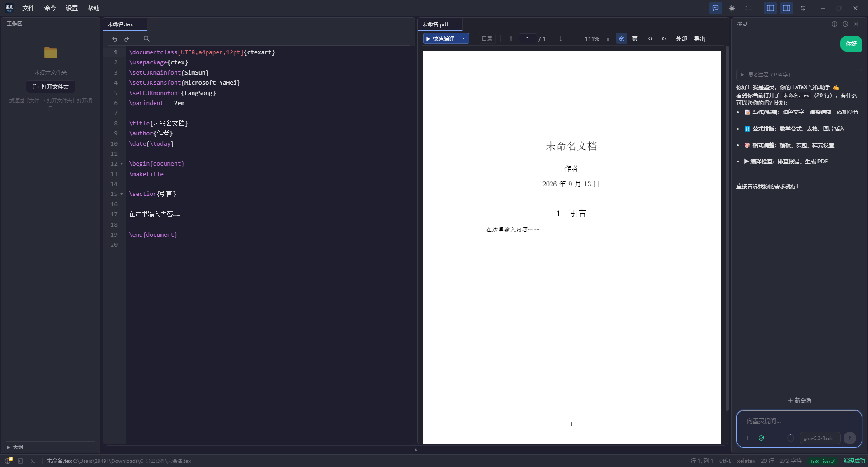The image size is (868, 467).
Task: Click the undo arrow in editor toolbar
Action: 115,39
